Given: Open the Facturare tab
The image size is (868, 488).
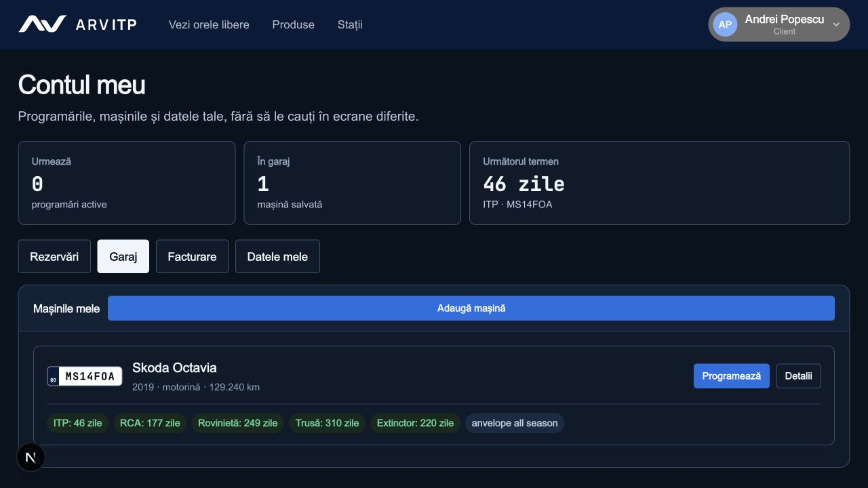Looking at the screenshot, I should click(192, 256).
